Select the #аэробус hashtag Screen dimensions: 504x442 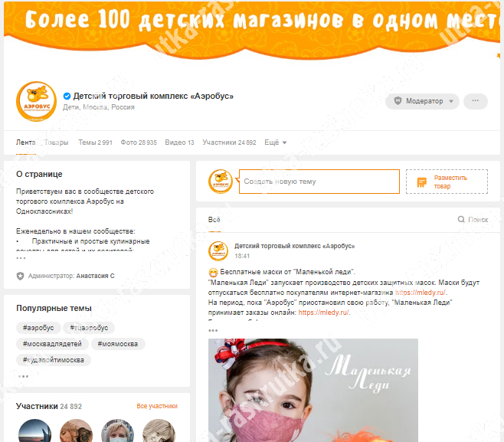click(38, 328)
